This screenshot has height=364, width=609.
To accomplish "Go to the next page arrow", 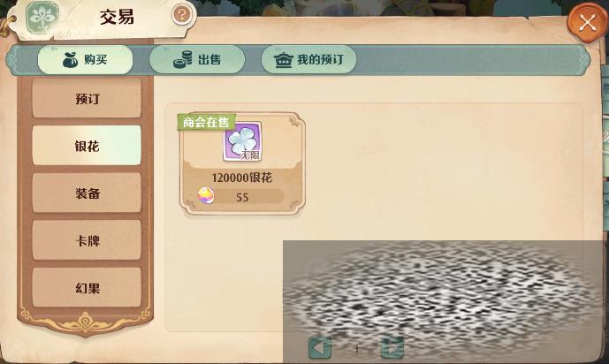I will tap(392, 348).
